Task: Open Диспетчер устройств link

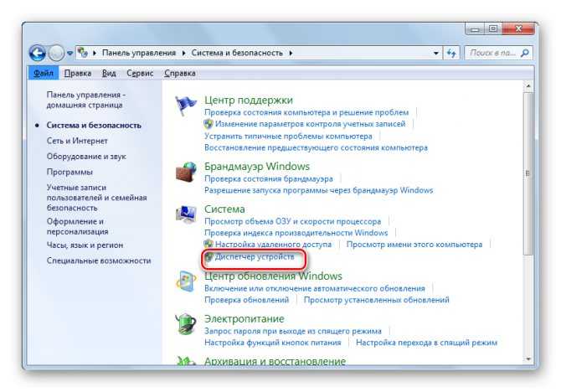Action: [255, 256]
